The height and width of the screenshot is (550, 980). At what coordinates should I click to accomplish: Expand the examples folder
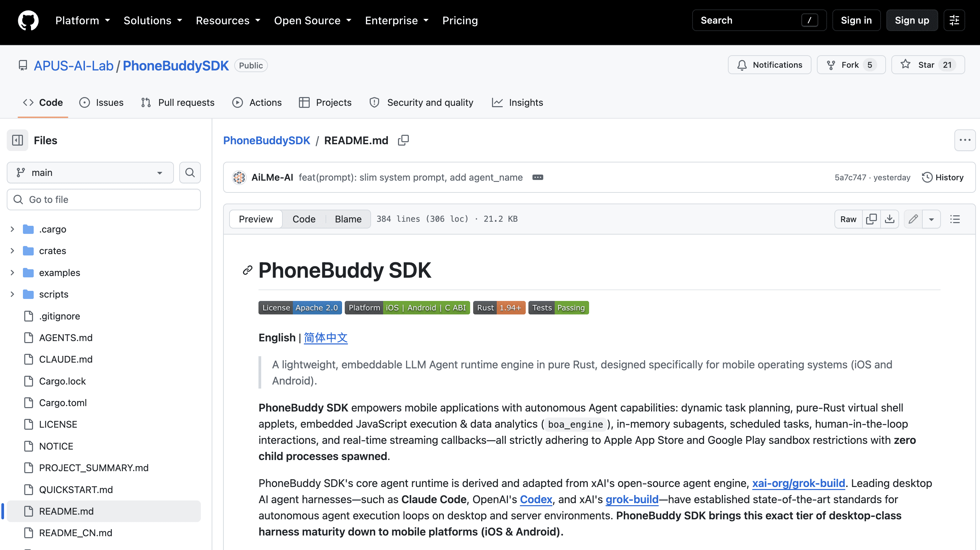click(12, 273)
